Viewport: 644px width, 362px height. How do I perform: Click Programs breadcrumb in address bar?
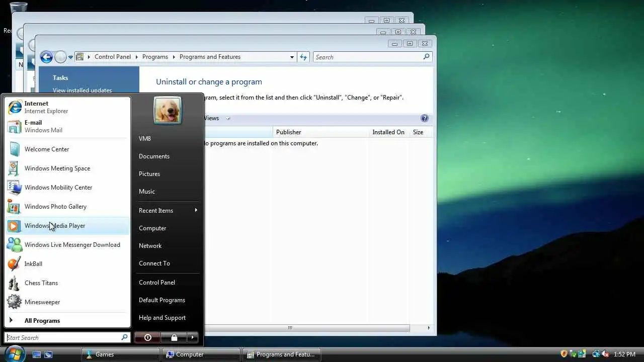(155, 57)
